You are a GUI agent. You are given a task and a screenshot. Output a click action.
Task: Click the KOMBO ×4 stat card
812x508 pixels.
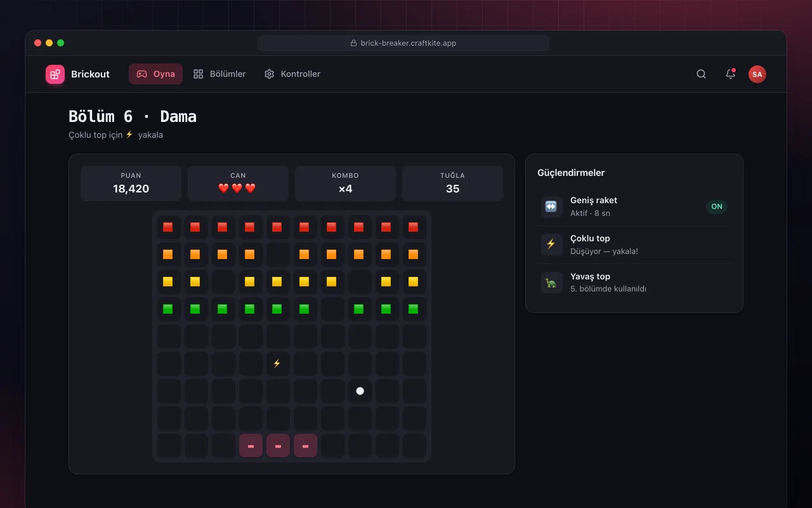tap(345, 184)
